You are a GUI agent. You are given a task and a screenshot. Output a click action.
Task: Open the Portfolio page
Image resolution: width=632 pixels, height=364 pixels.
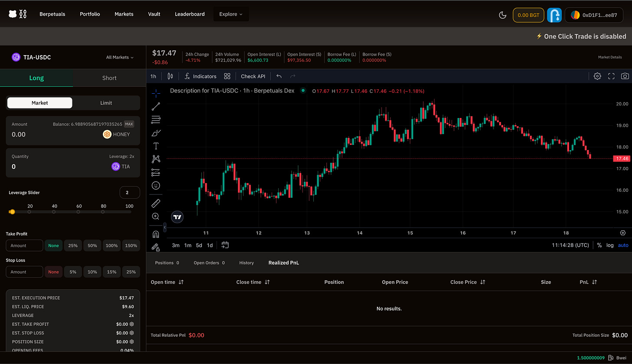(x=90, y=14)
